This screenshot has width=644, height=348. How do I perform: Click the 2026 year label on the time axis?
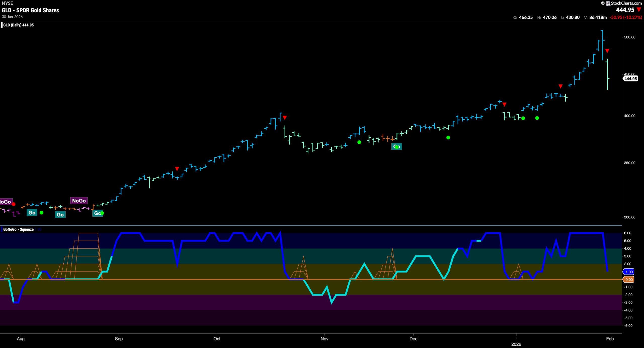[x=516, y=344]
